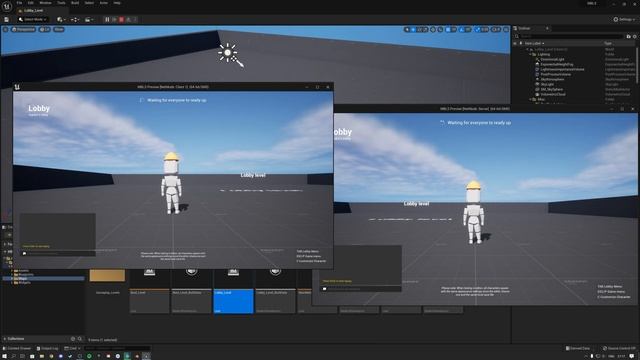
Task: Open the Perspective view mode dropdown
Action: [24, 29]
